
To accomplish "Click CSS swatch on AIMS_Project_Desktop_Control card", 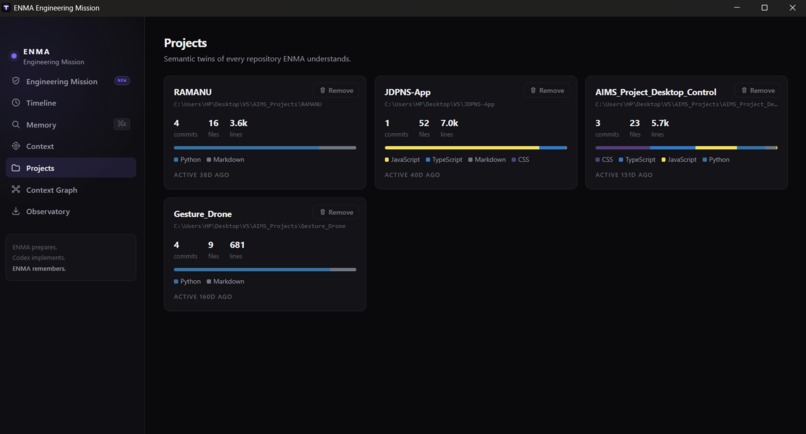I will click(597, 160).
